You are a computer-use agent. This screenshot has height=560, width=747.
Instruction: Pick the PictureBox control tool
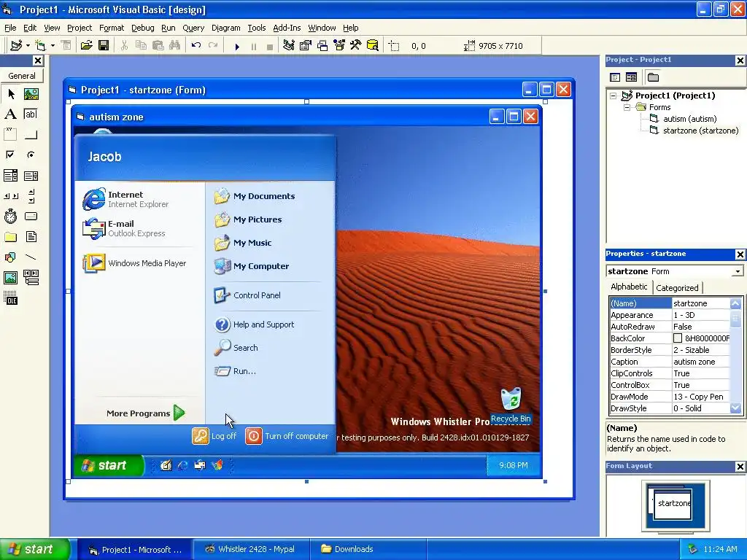31,94
